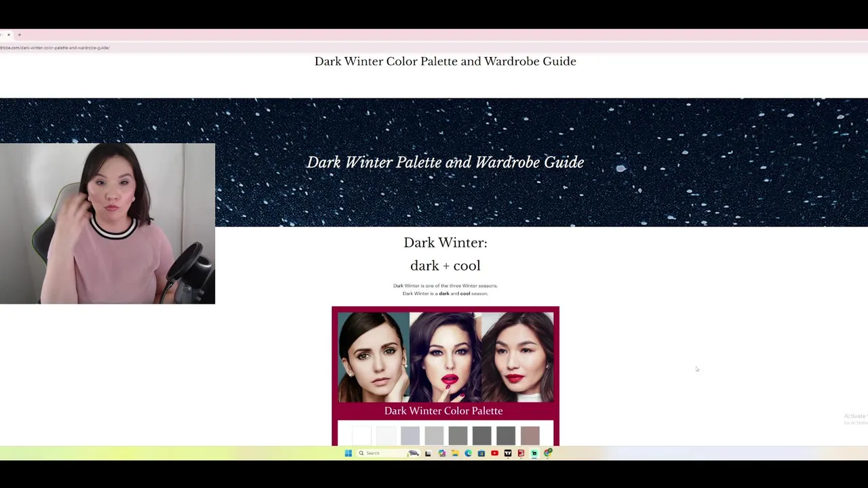Click the webcam video overlay of the presenter
The height and width of the screenshot is (488, 868).
[x=107, y=224]
